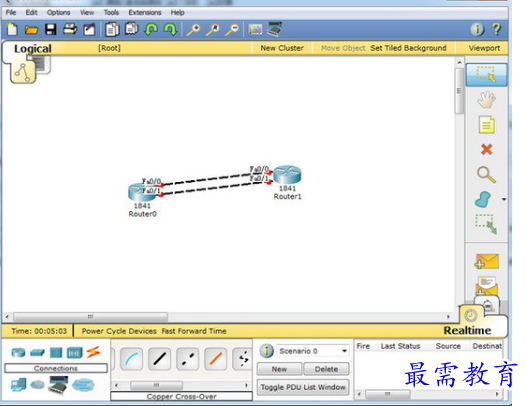Click the Zoom Reset magnifier icon
The height and width of the screenshot is (406, 526).
click(x=213, y=30)
